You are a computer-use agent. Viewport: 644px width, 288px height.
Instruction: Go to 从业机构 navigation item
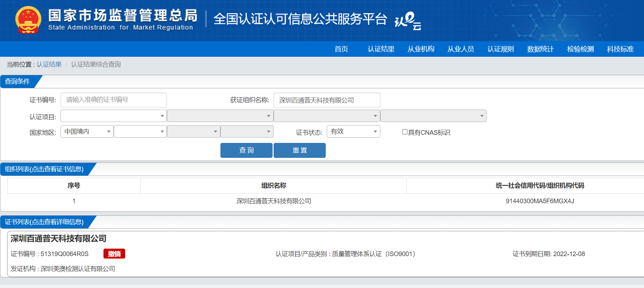(421, 49)
